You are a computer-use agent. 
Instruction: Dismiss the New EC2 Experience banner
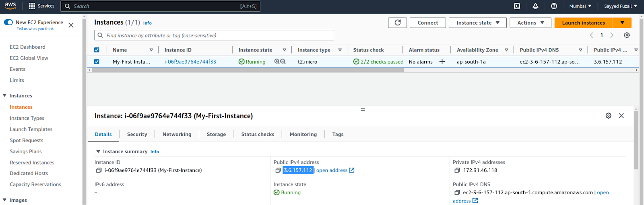pyautogui.click(x=71, y=25)
